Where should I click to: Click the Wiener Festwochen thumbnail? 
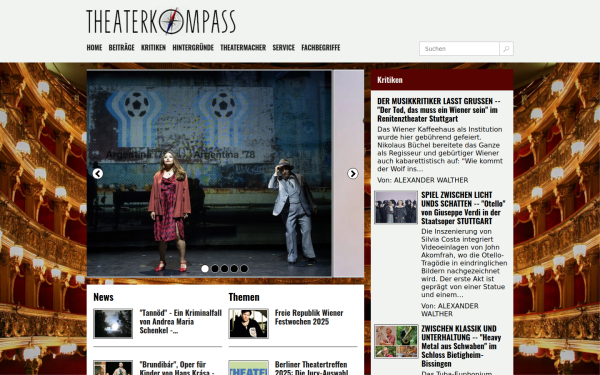pos(249,324)
